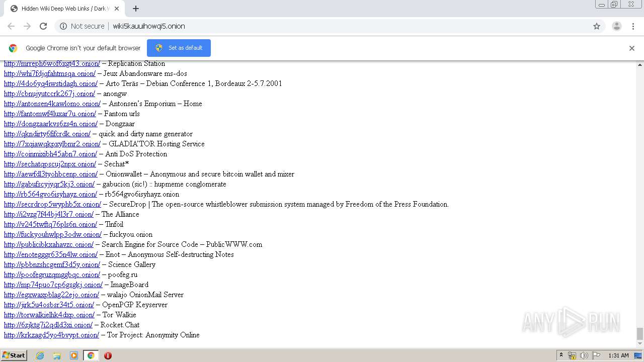The height and width of the screenshot is (362, 644).
Task: Open the coinmixibh45abn7 Anti DoS link
Action: click(x=50, y=154)
